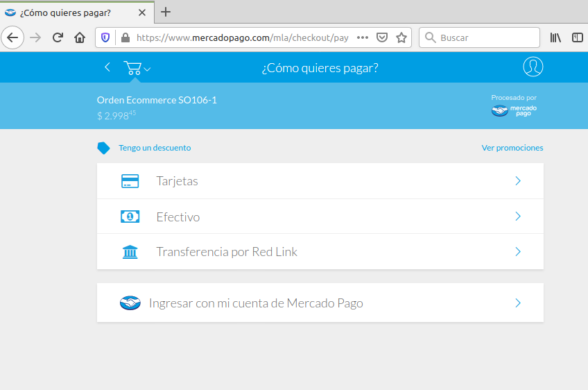The width and height of the screenshot is (588, 390).
Task: Click the browser forward arrow
Action: click(35, 37)
